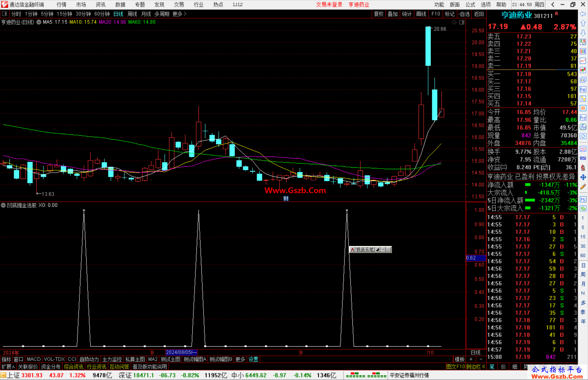
Task: Zoom in chart with the + button
Action: 471,359
